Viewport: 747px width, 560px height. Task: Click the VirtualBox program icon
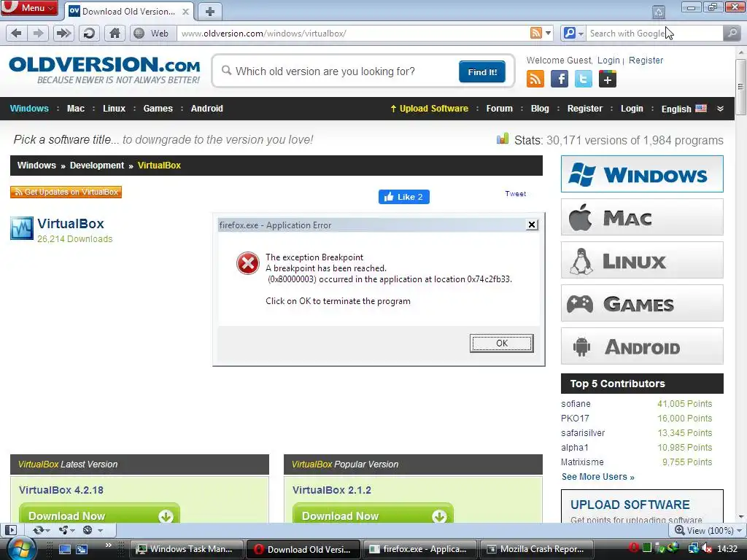click(22, 228)
